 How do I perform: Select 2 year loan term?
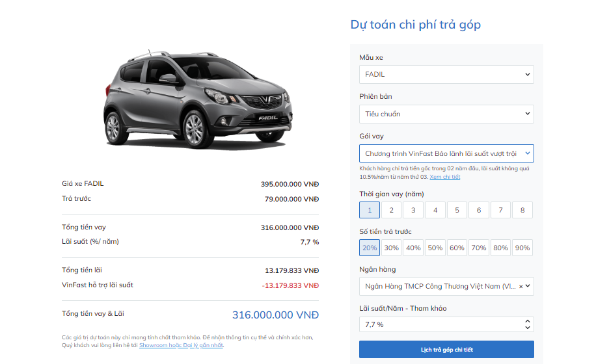(x=391, y=210)
